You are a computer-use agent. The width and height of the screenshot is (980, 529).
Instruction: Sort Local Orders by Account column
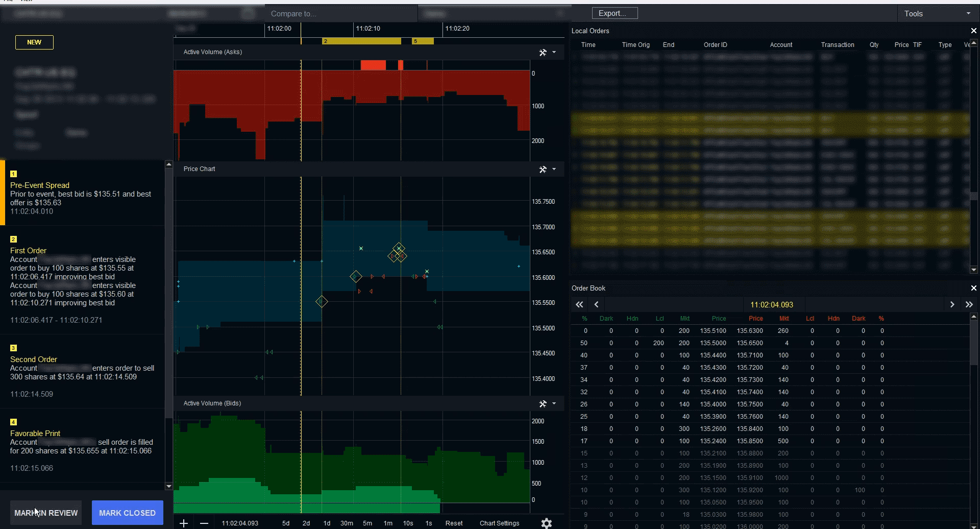point(781,45)
